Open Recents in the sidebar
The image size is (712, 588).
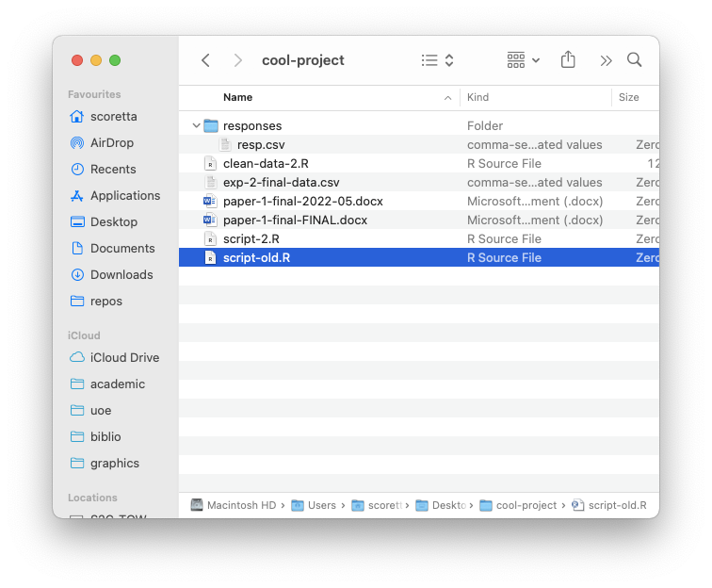tap(112, 170)
